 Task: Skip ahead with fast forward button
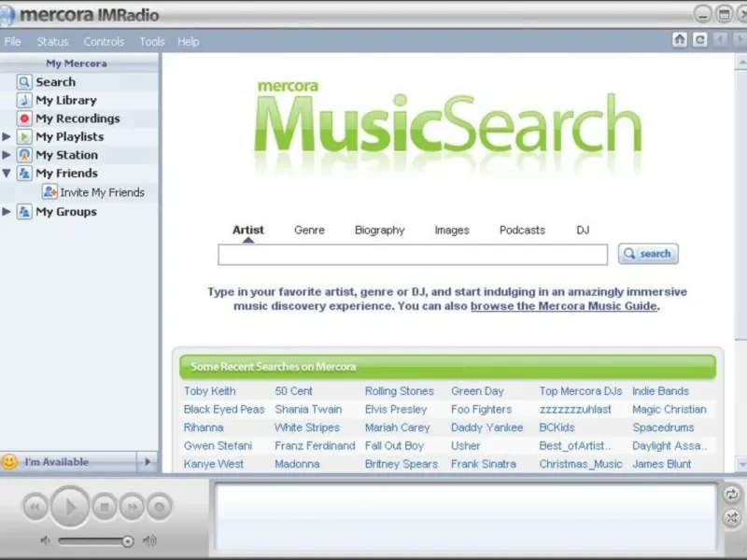pyautogui.click(x=132, y=507)
